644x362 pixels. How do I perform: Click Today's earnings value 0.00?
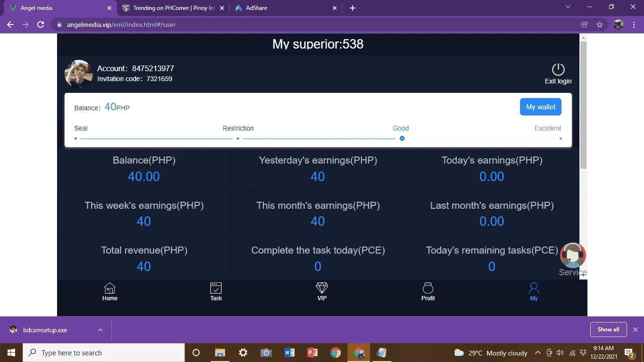click(492, 177)
